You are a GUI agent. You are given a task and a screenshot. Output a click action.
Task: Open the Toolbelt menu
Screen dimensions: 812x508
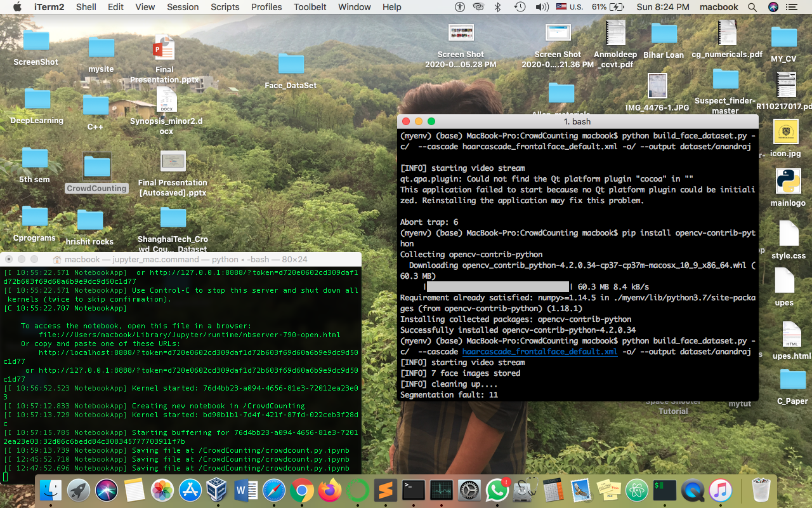[x=310, y=7]
